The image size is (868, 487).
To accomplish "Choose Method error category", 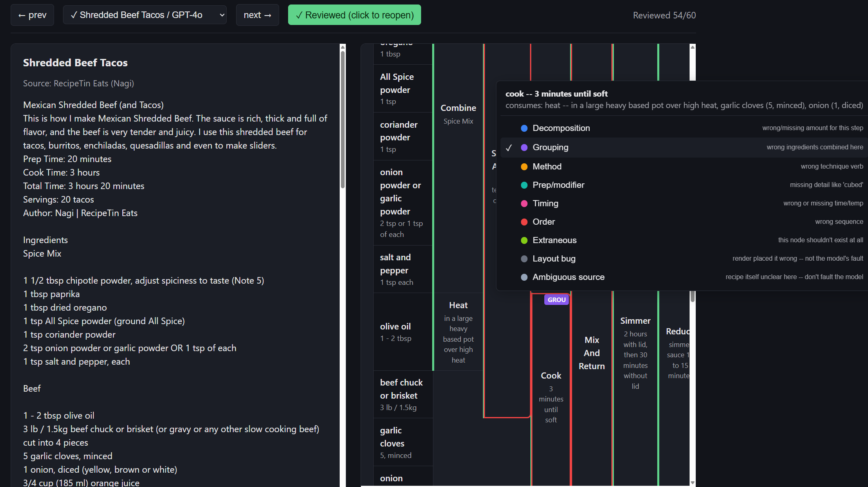I will 683,167.
